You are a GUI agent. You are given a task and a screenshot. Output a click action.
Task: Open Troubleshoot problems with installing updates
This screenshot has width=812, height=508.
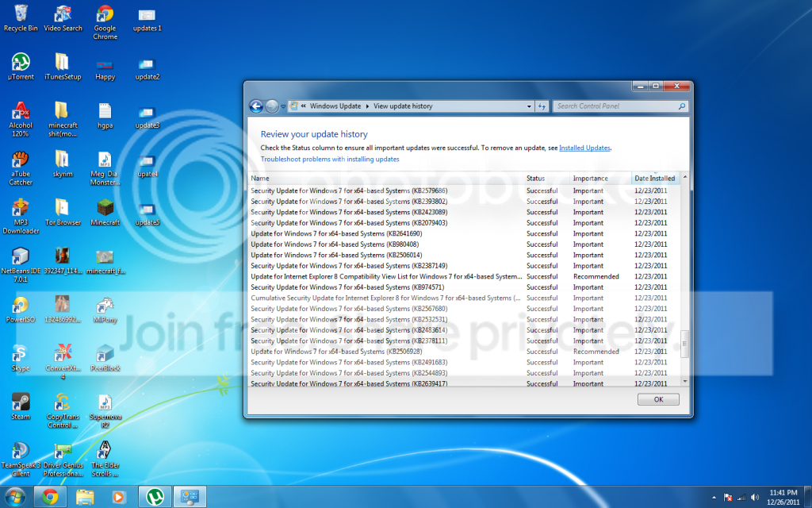tap(330, 159)
